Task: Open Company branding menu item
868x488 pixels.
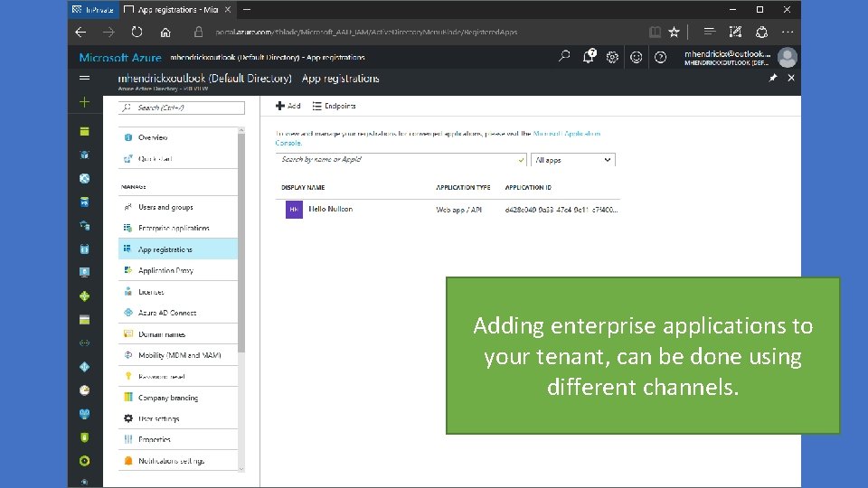Action: pyautogui.click(x=178, y=398)
